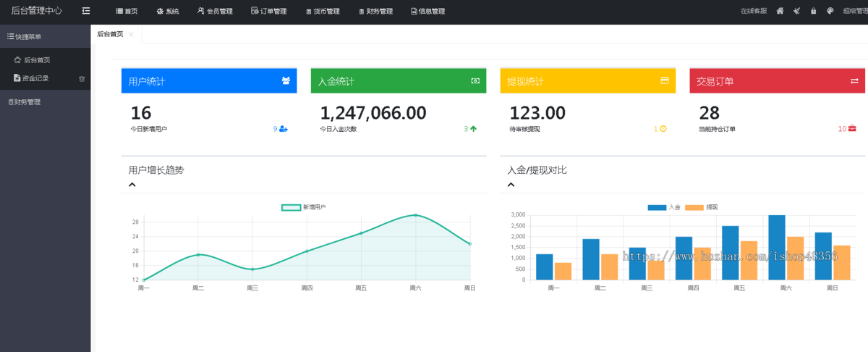Screen dimensions: 868x352
Task: Click the home icon in top right
Action: pos(780,11)
